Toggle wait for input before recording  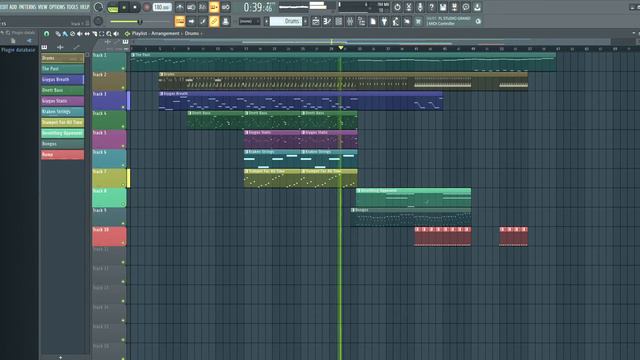pos(191,7)
